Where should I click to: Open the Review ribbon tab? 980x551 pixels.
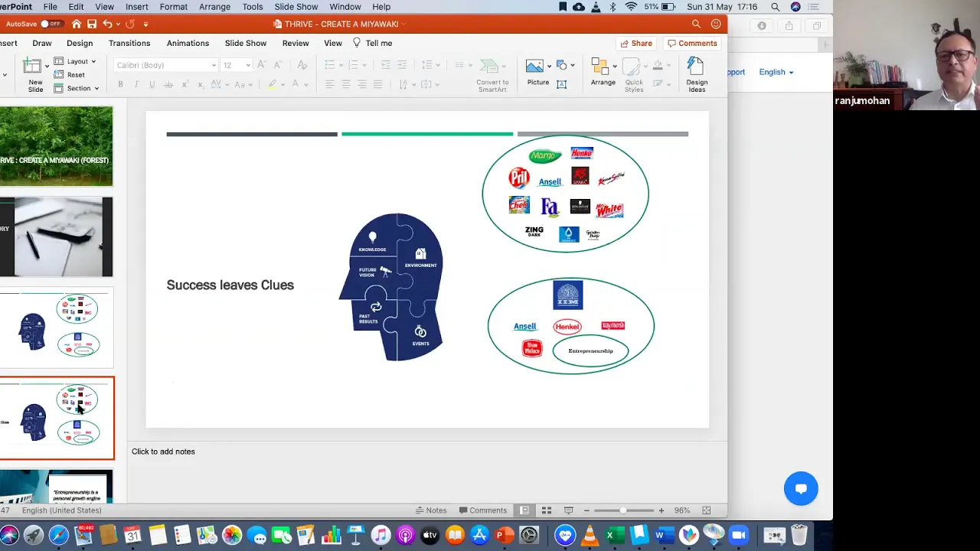tap(296, 44)
